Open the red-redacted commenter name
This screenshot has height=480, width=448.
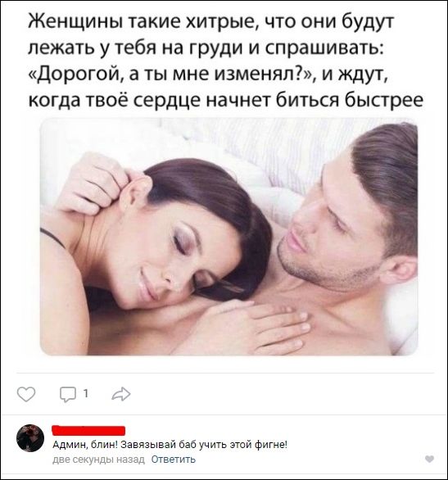[x=88, y=430]
